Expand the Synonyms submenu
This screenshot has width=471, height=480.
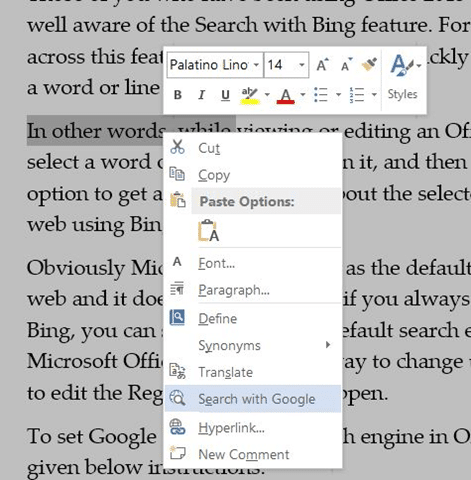click(x=253, y=345)
